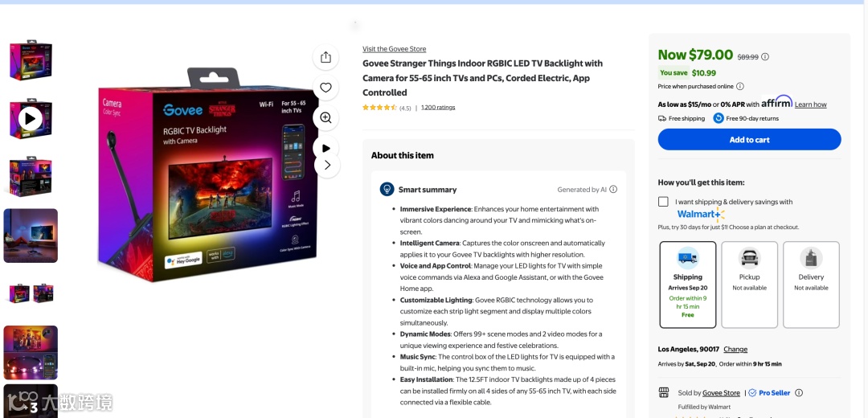868x418 pixels.
Task: Change the Los Angeles 90017 location
Action: pyautogui.click(x=735, y=350)
